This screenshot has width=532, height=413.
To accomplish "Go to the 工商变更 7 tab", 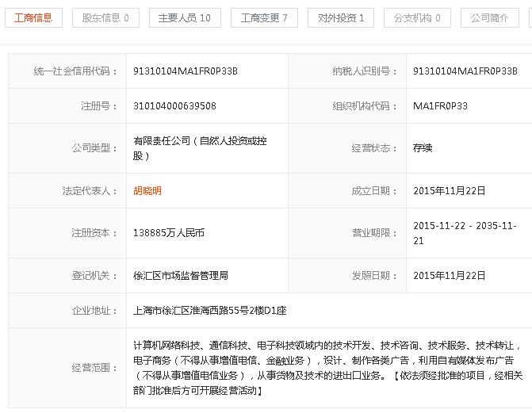I will click(265, 17).
